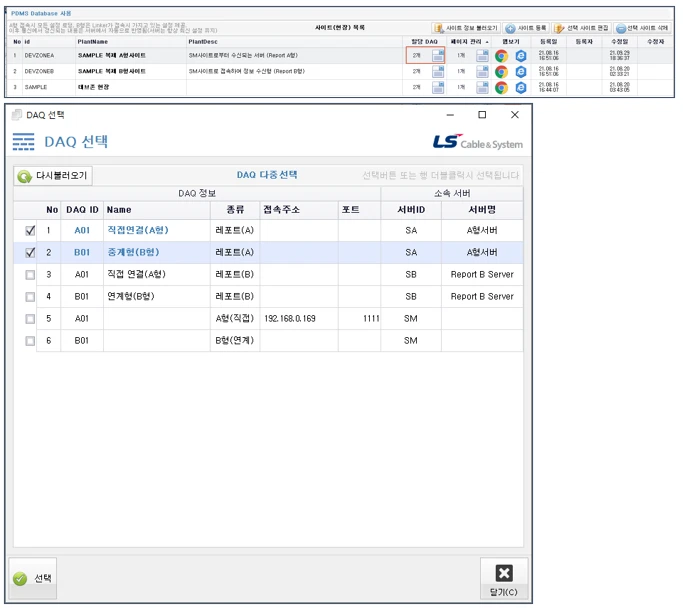Screen dimensions: 683x613
Task: Open page management icon for SAMPLE row
Action: pyautogui.click(x=482, y=87)
